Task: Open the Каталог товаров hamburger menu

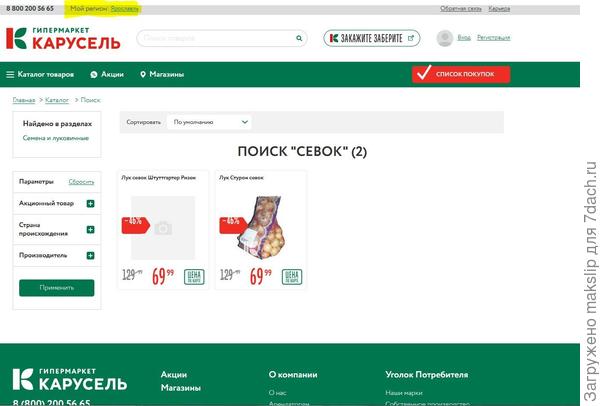Action: [10, 74]
